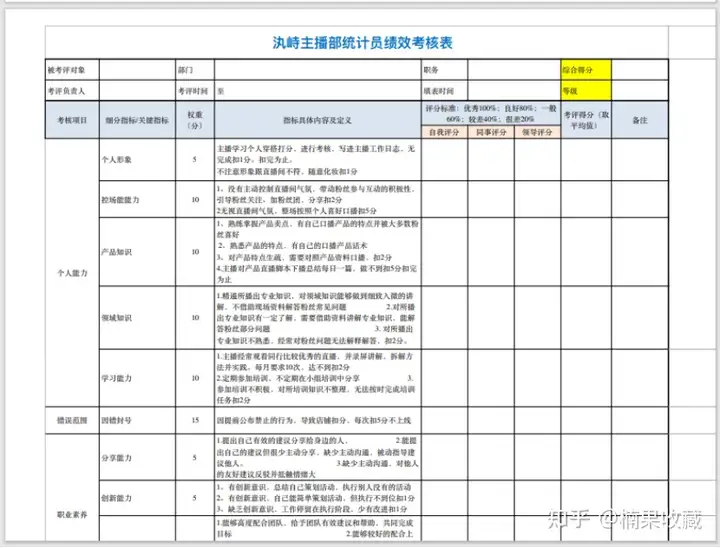
Task: Select the "同事评分" sub-header
Action: [491, 132]
